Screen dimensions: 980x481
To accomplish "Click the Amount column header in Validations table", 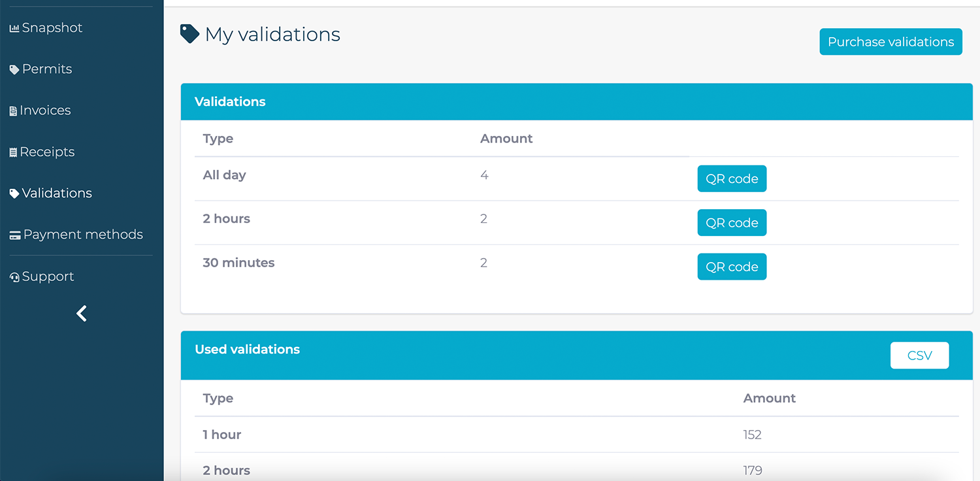I will point(506,139).
